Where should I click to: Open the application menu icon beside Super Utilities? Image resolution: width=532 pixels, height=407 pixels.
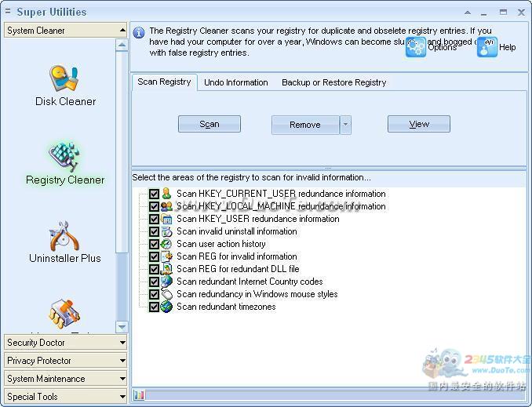point(8,12)
